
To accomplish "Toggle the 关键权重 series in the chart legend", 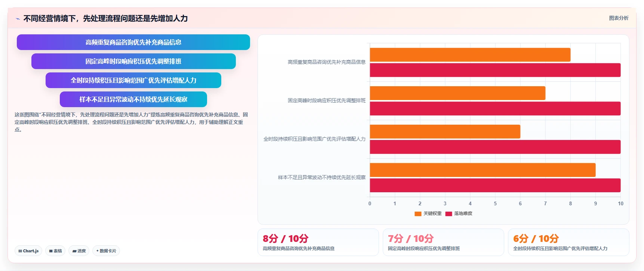I will point(428,214).
